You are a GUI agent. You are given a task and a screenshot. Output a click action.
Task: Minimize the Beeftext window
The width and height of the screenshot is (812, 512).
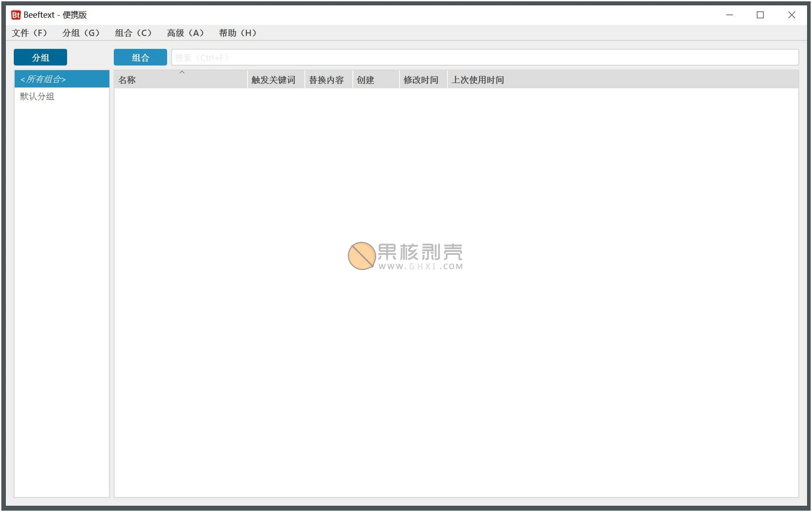click(x=729, y=15)
